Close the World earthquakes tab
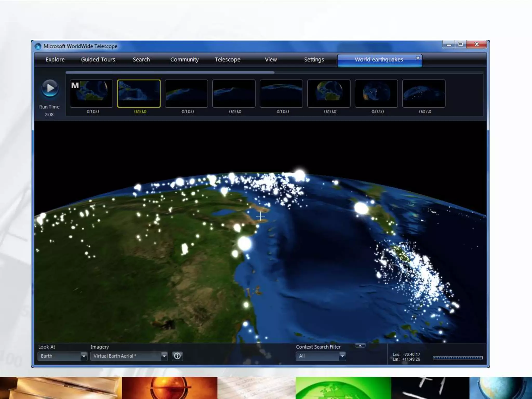Viewport: 532px width, 399px height. click(418, 58)
